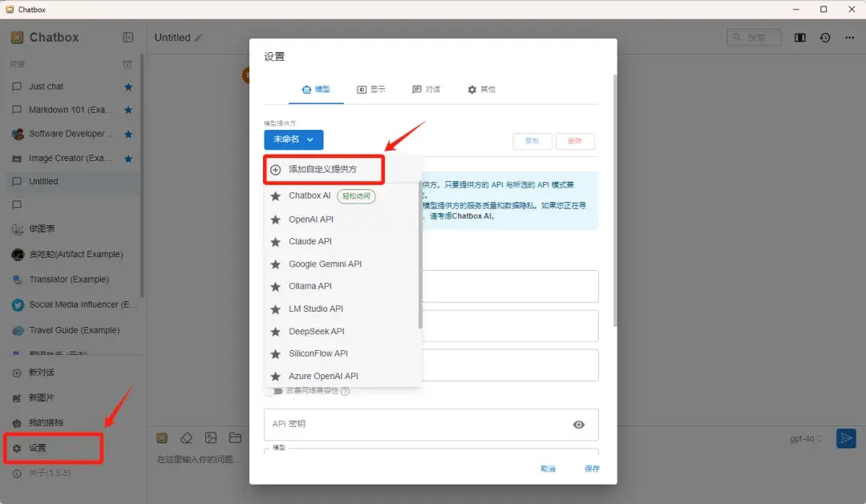866x504 pixels.
Task: Click 保存 to save settings
Action: click(592, 469)
